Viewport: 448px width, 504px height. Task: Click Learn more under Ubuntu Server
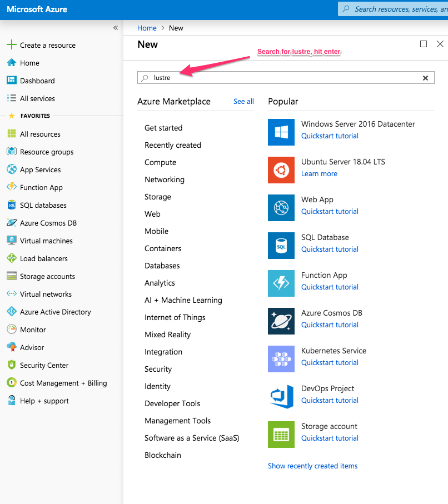point(319,173)
